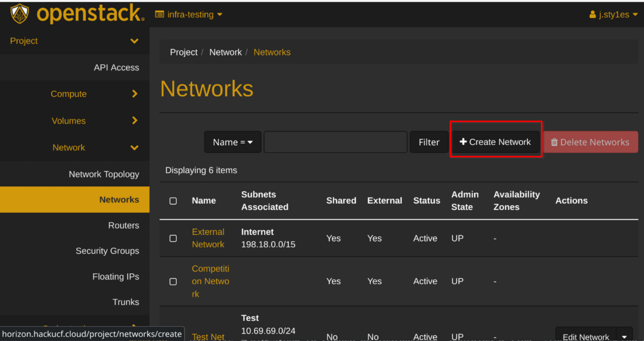644x341 pixels.
Task: Click the Status column header
Action: [x=427, y=201]
